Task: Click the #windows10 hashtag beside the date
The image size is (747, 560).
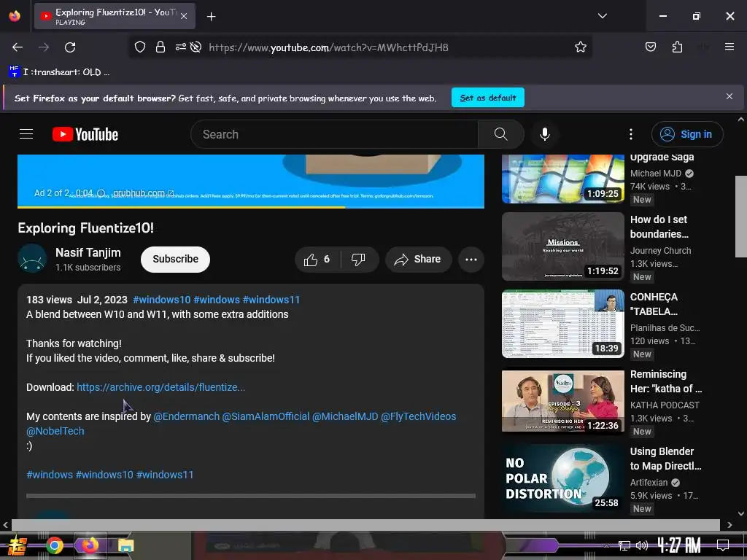Action: [161, 300]
